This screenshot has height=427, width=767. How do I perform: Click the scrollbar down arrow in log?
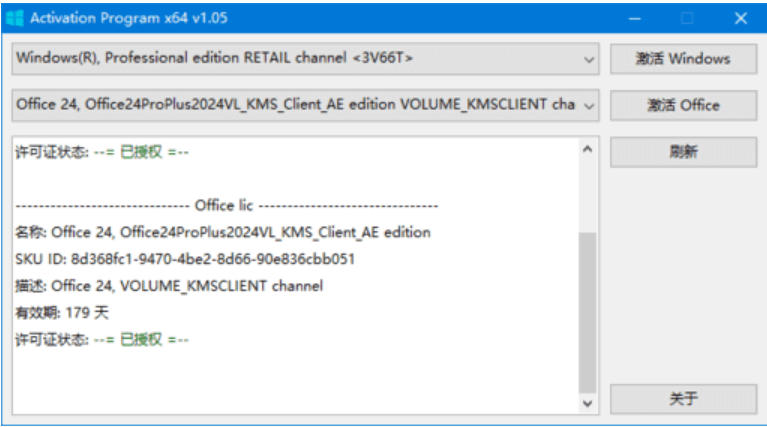pos(587,402)
